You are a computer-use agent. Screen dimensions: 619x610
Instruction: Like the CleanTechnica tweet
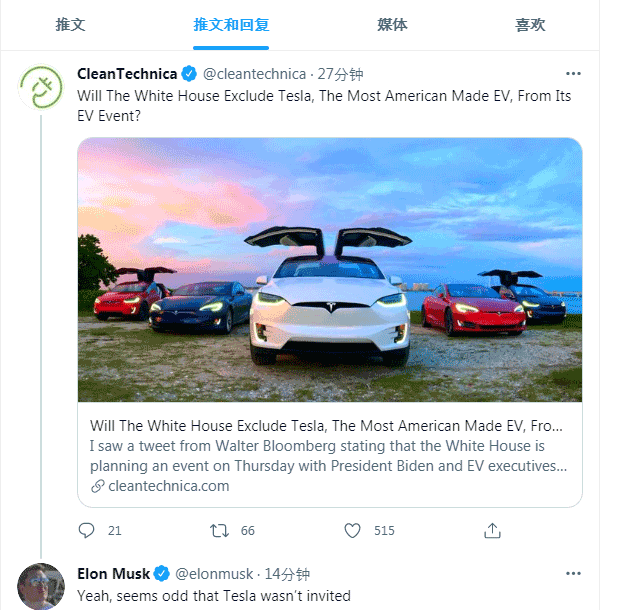352,531
